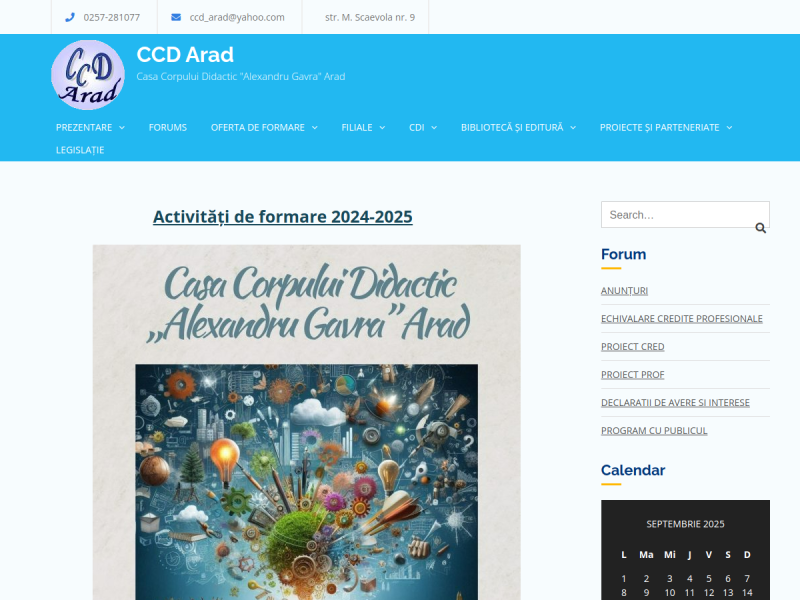Click the search magnifier icon
Image resolution: width=800 pixels, height=600 pixels.
point(761,228)
